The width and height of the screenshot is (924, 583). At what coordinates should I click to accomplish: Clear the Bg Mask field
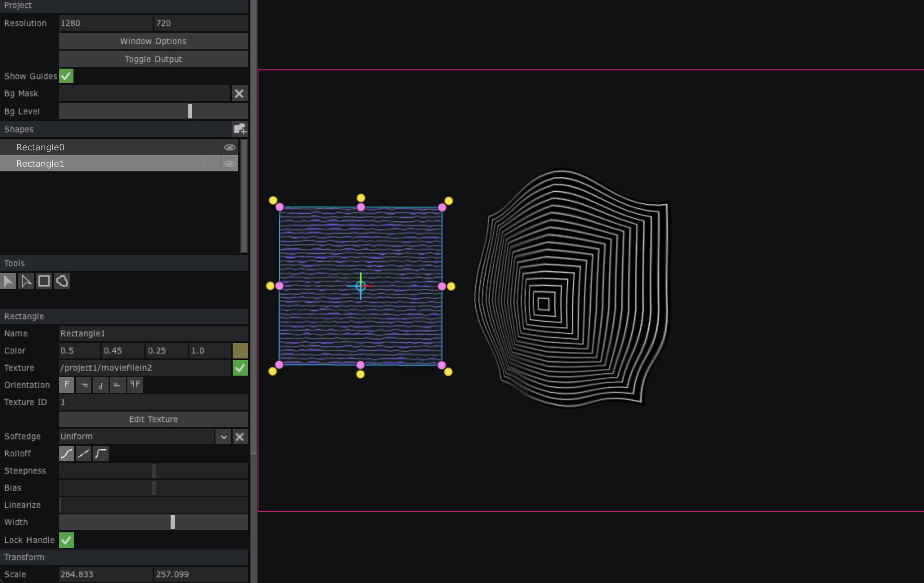(239, 93)
